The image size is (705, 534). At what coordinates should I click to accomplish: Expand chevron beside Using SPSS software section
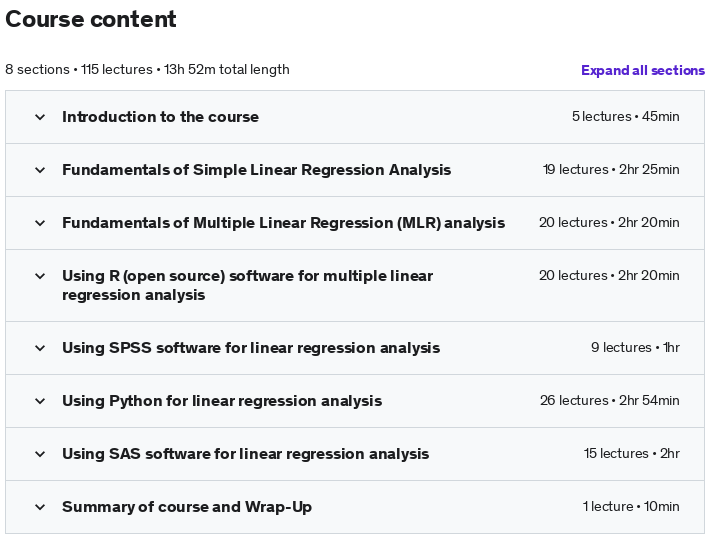click(x=40, y=348)
